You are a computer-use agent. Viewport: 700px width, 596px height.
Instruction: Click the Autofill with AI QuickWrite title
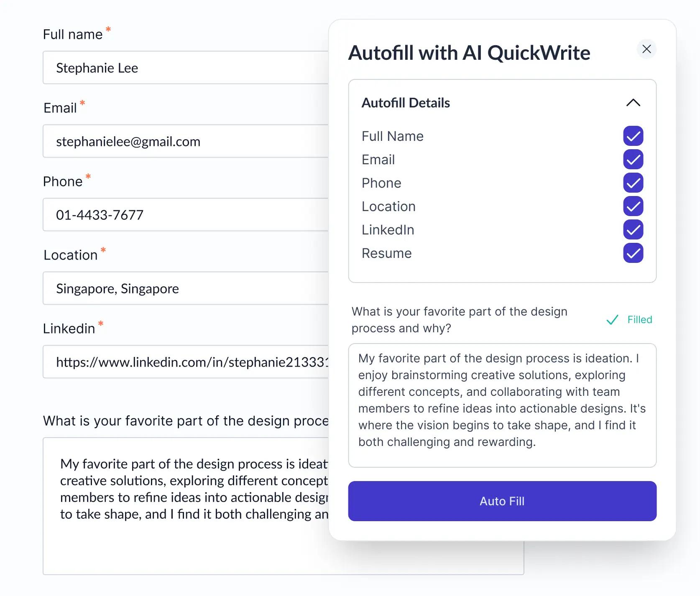[469, 53]
